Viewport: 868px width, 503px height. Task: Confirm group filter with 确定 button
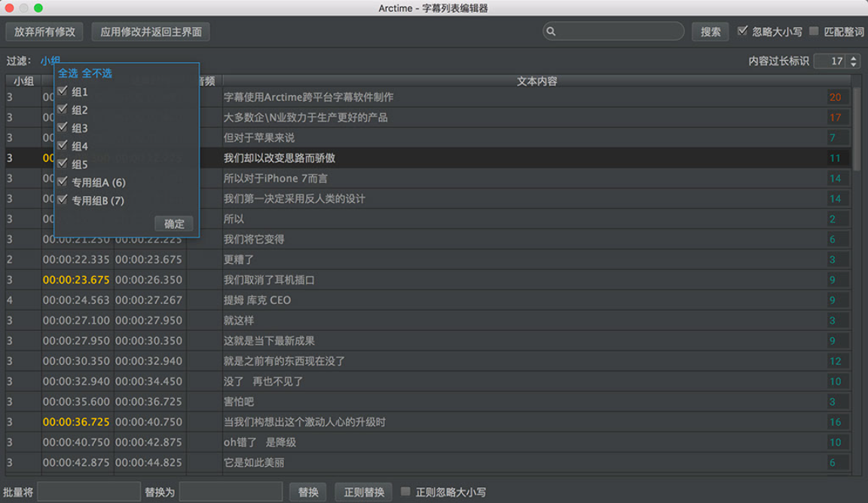(x=174, y=223)
